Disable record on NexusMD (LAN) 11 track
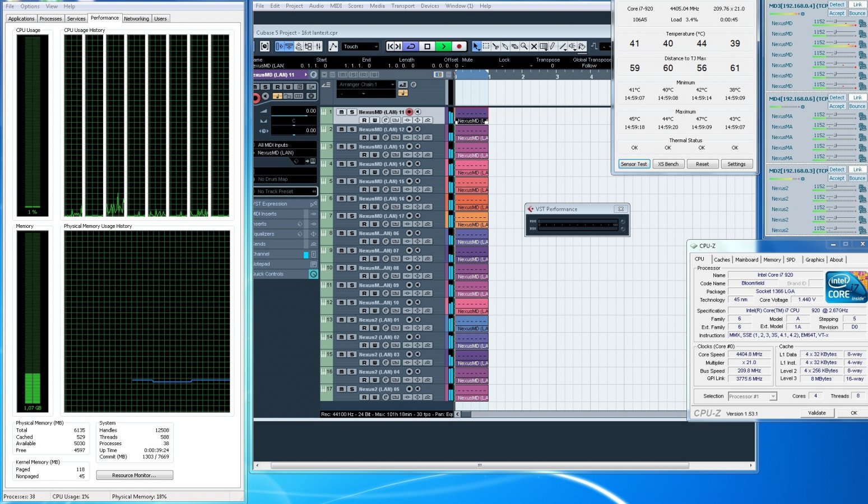The width and height of the screenshot is (868, 504). pos(409,112)
